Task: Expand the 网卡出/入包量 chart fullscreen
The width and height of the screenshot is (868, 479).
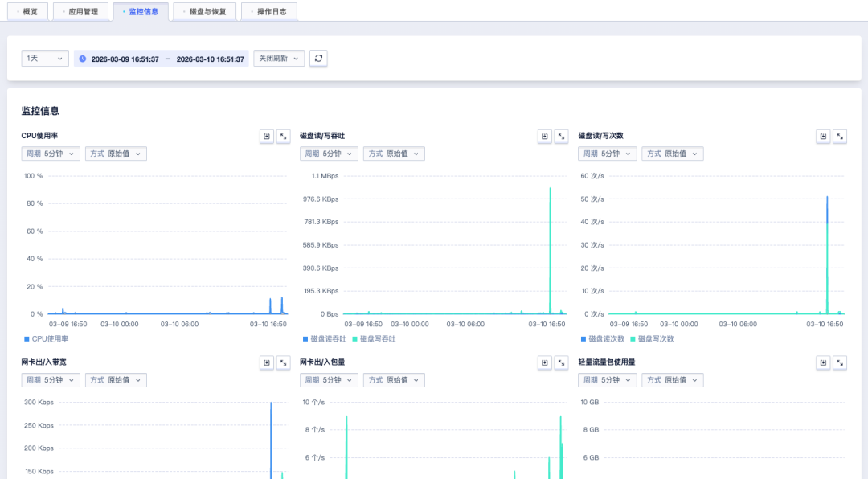Action: [561, 362]
